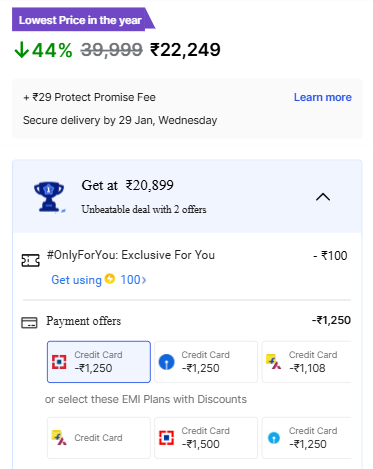Click the Get using 100 coins link
Viewport: 373px width, 469px height.
(99, 280)
